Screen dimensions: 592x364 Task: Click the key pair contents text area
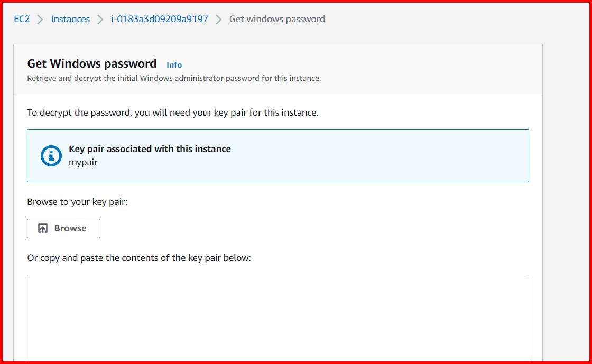[277, 317]
